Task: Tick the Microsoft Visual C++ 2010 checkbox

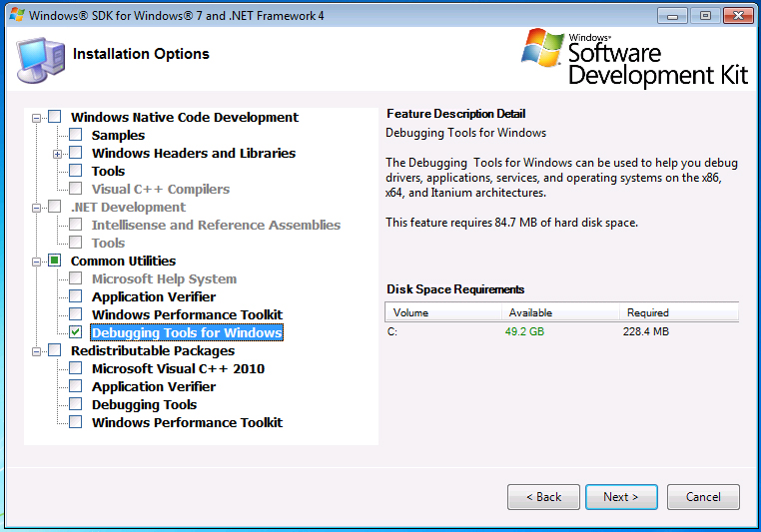Action: pos(75,368)
